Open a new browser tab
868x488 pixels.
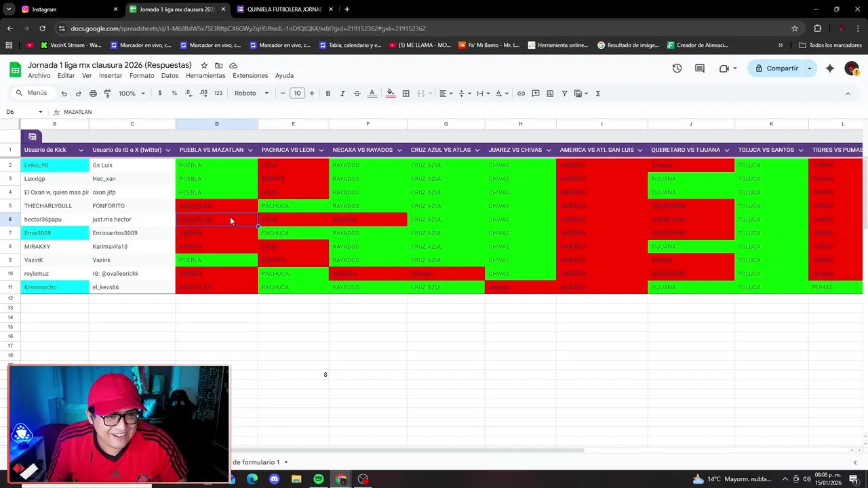click(347, 9)
